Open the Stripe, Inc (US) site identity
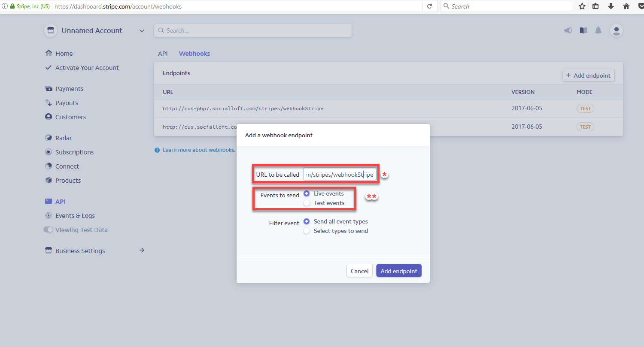 pos(30,6)
